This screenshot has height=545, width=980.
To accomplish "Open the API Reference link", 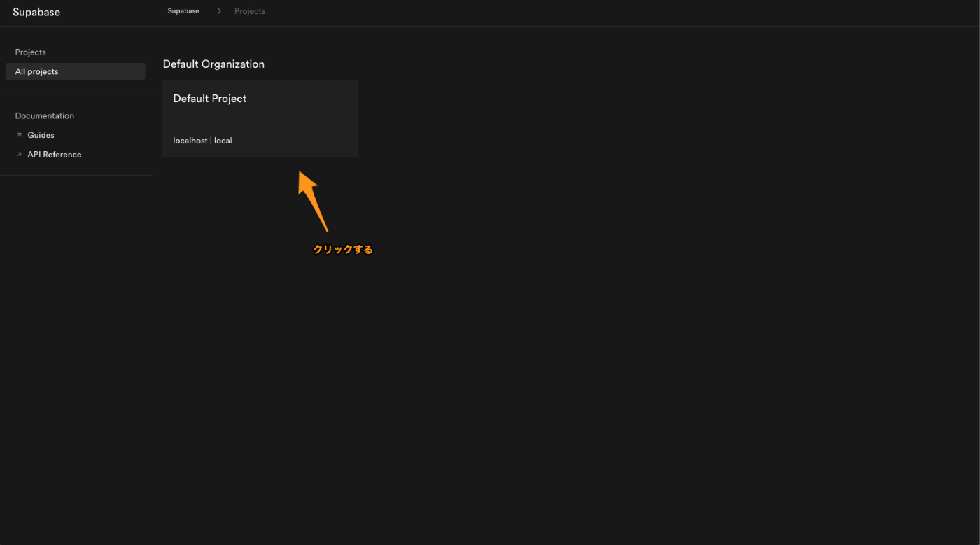I will click(x=55, y=155).
